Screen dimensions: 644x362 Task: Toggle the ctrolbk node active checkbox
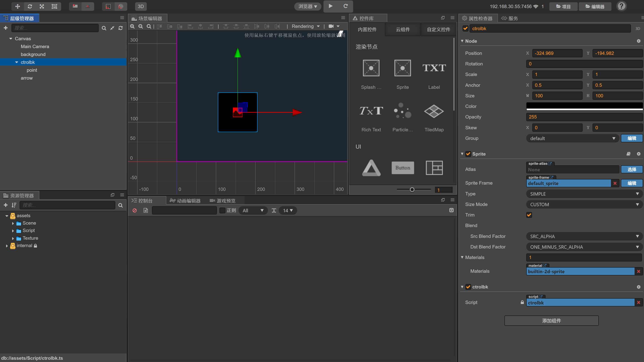tap(465, 29)
